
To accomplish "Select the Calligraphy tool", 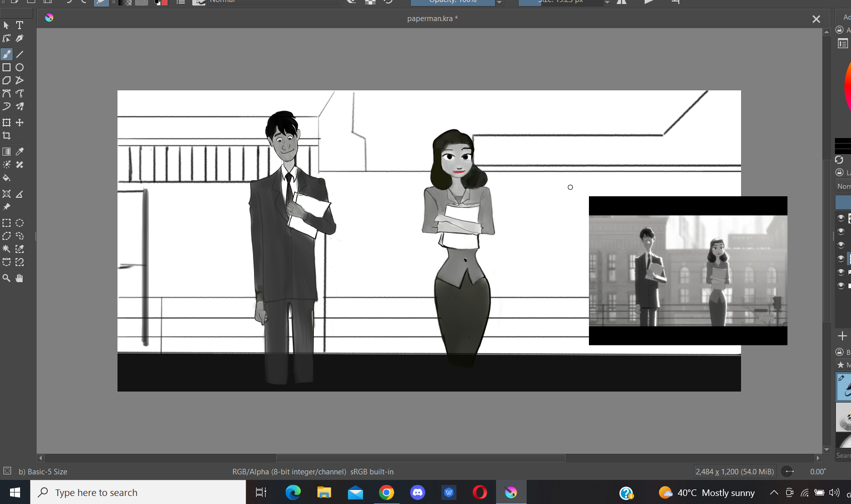I will [20, 38].
